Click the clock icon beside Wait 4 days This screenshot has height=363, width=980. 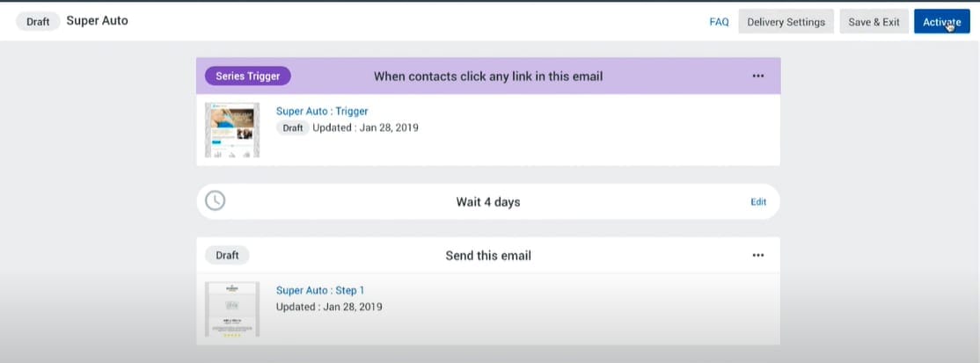(215, 200)
